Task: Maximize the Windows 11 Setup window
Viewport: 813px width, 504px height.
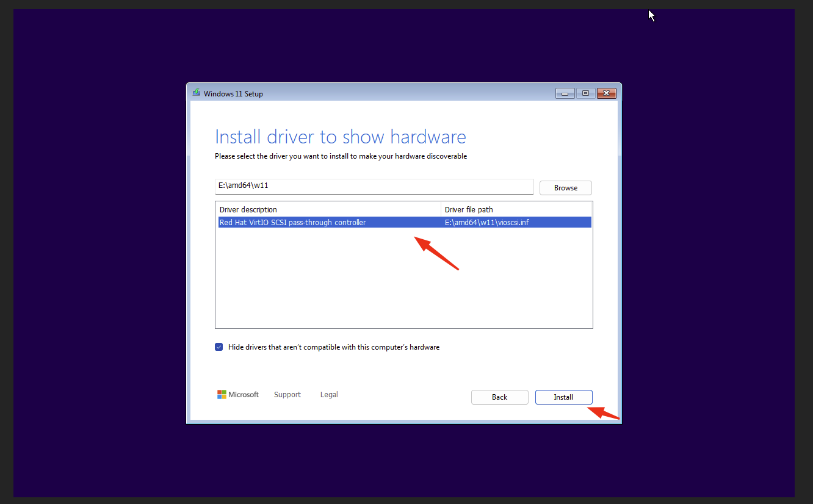Action: pyautogui.click(x=585, y=93)
